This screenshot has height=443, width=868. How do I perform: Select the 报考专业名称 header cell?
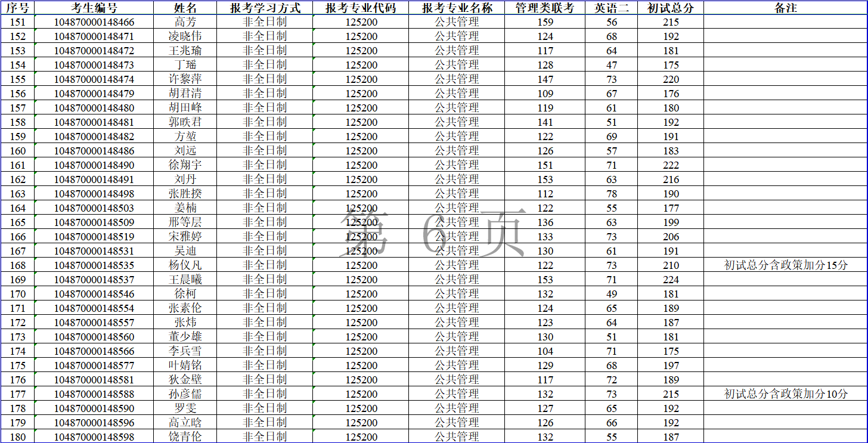457,8
